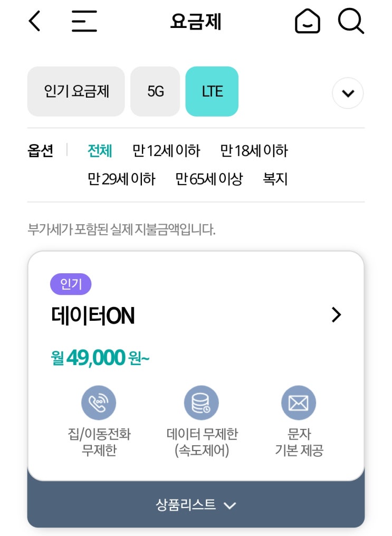Tap the text message envelope icon
Screen dimensions: 392x536
click(x=298, y=403)
